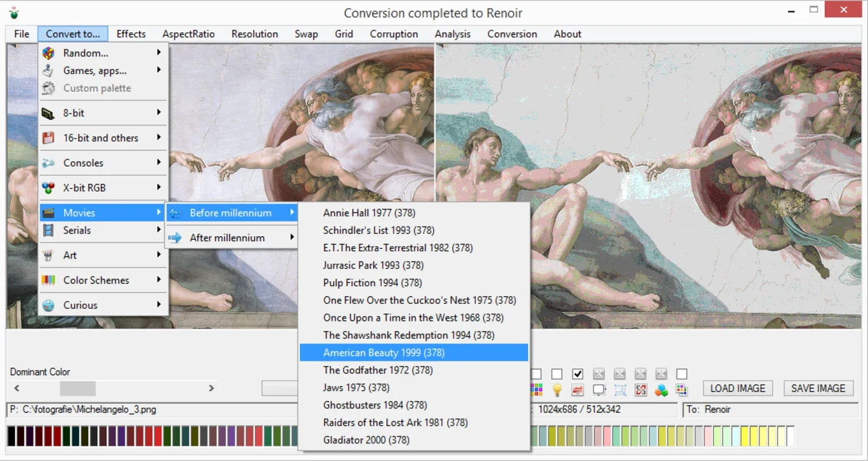Click the Rubik's cube icon beside Random...
The image size is (868, 461).
pos(48,53)
